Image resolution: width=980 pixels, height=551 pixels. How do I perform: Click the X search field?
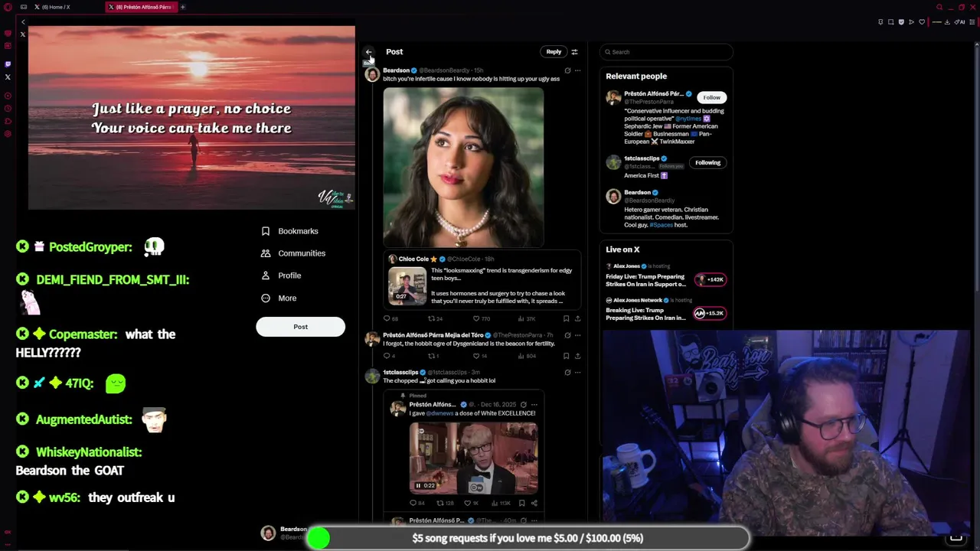point(666,52)
